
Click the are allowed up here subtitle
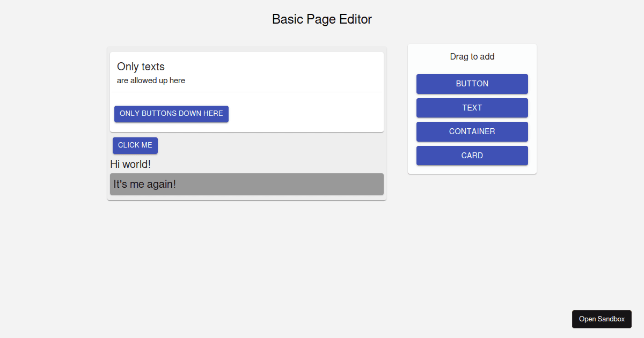coord(150,80)
